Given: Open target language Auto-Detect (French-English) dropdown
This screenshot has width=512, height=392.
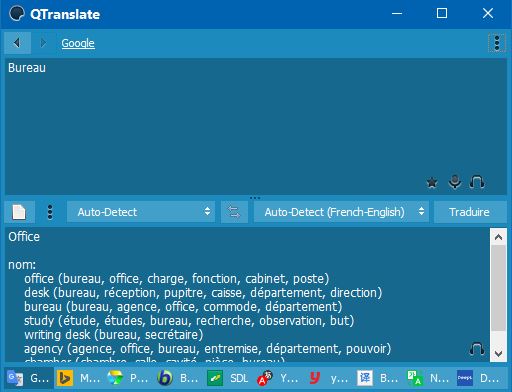Looking at the screenshot, I should coord(341,212).
